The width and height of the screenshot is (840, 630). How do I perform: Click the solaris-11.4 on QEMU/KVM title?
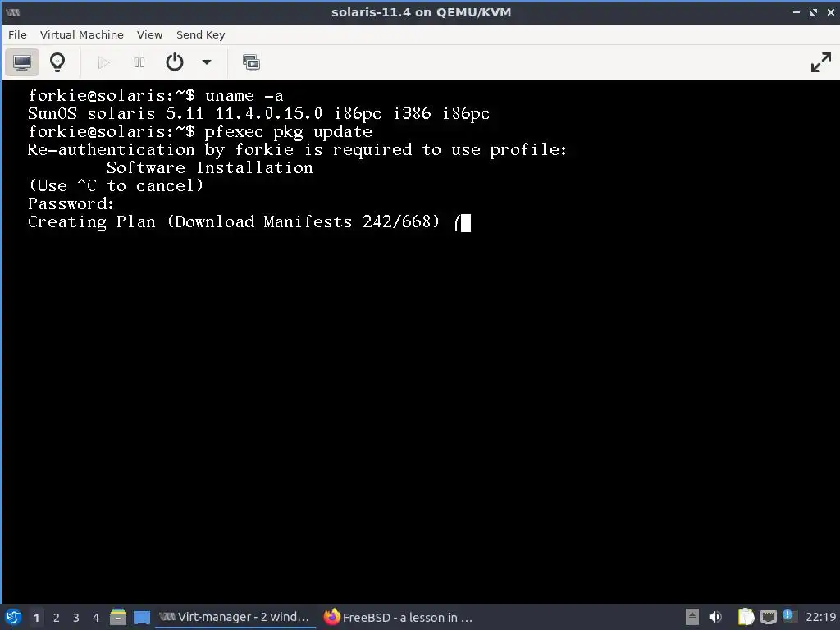pyautogui.click(x=421, y=12)
